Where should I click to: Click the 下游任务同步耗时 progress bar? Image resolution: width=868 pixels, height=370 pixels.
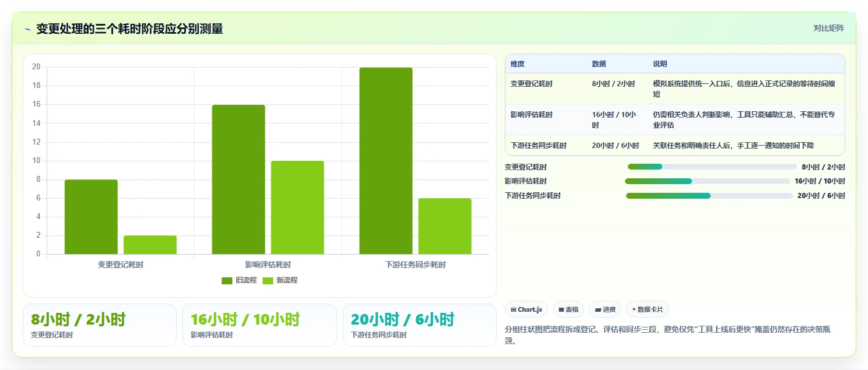709,196
